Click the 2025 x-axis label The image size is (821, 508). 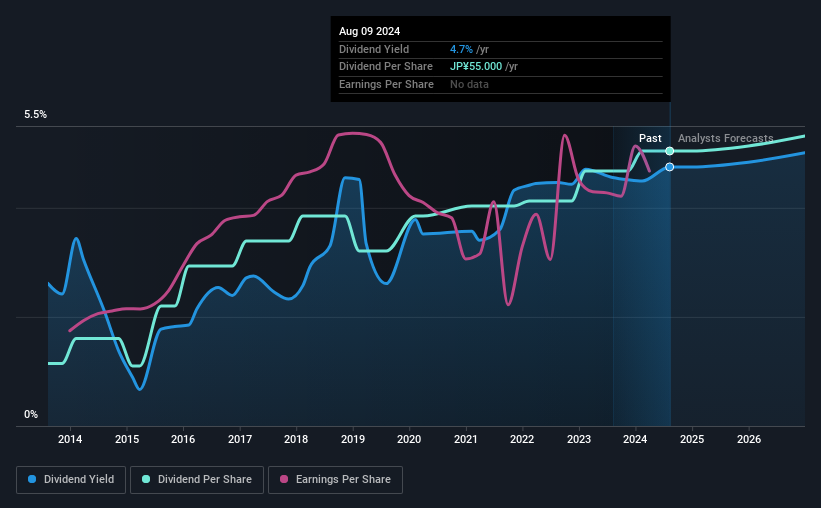tap(692, 439)
